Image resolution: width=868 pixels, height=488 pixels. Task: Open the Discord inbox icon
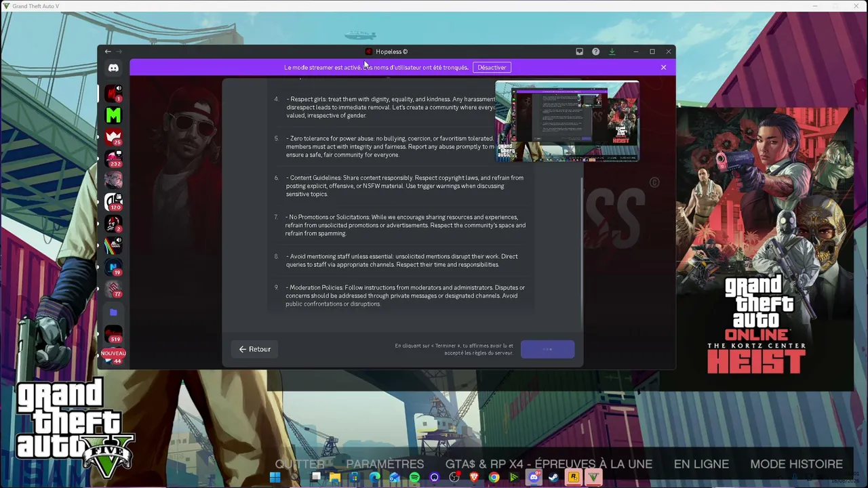click(x=579, y=52)
